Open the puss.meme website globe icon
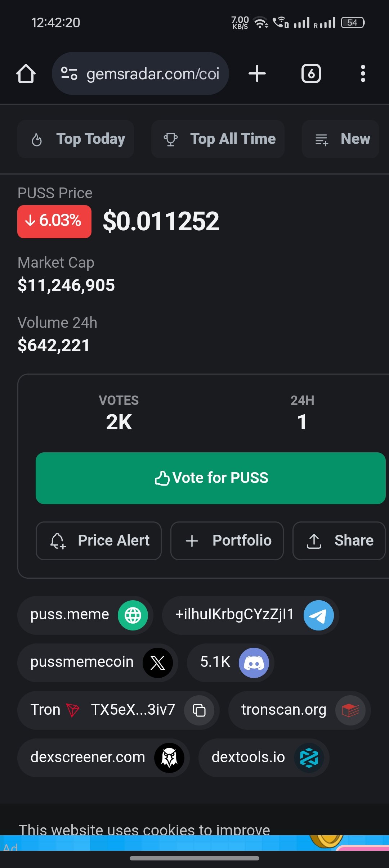 [x=133, y=615]
